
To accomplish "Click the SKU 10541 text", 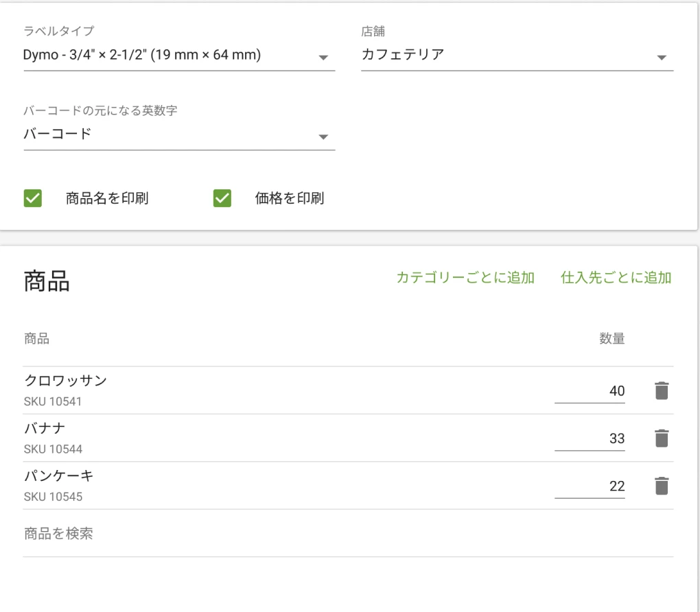I will tap(53, 401).
